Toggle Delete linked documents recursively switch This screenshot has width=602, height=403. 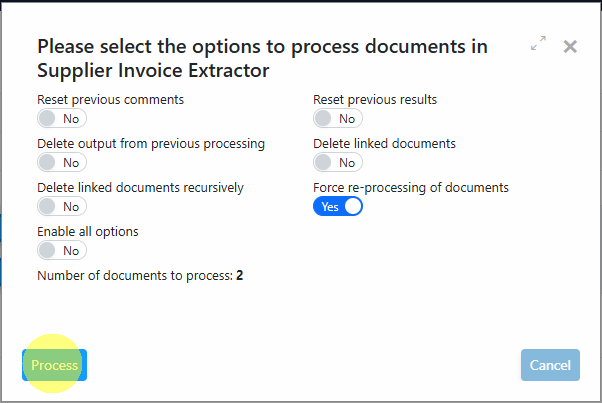point(62,206)
